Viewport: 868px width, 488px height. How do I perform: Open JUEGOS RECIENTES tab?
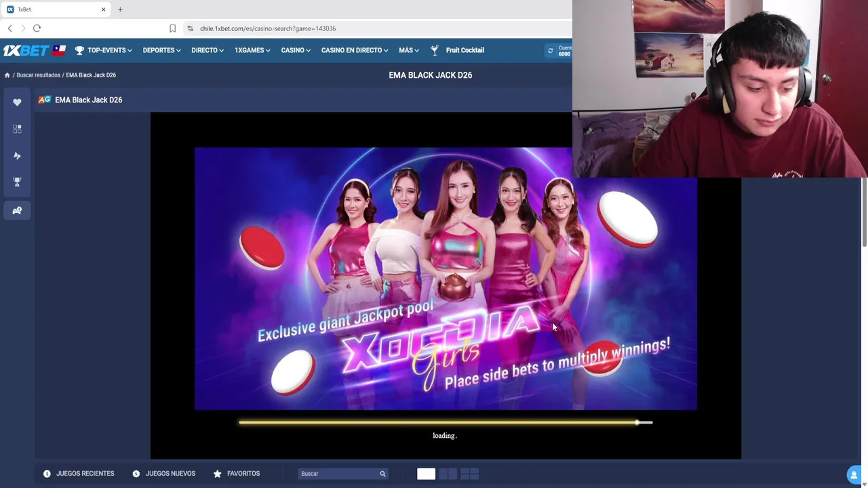click(79, 474)
